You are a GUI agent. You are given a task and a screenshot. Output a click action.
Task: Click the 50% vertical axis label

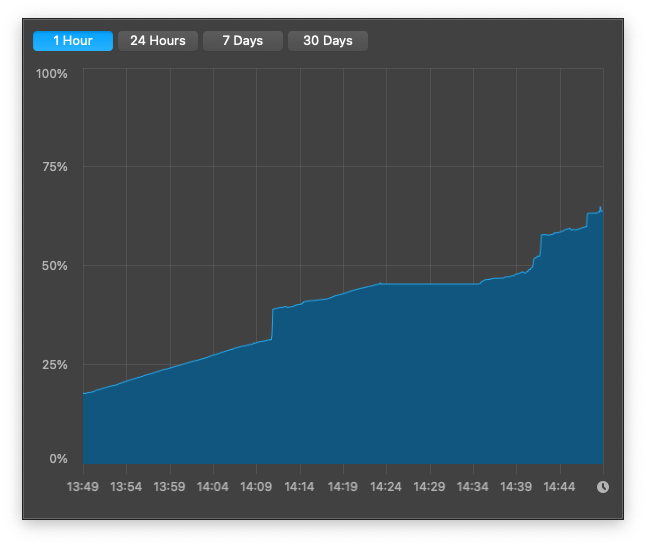(x=54, y=266)
